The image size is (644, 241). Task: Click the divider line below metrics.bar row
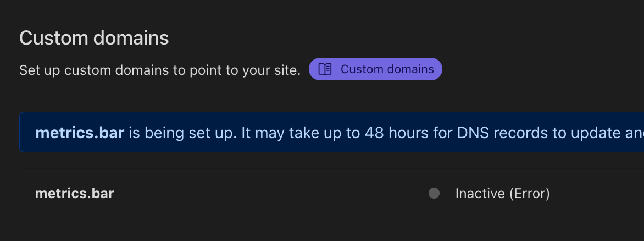pos(275,218)
